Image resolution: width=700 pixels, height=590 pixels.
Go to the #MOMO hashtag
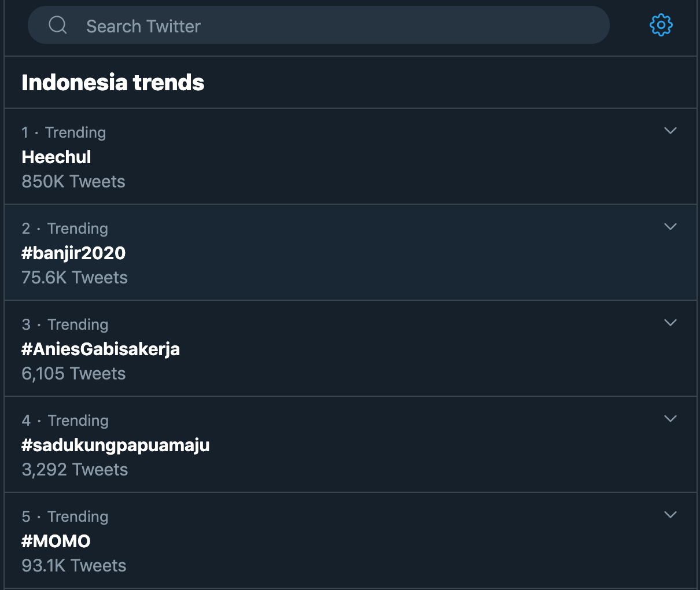(56, 541)
